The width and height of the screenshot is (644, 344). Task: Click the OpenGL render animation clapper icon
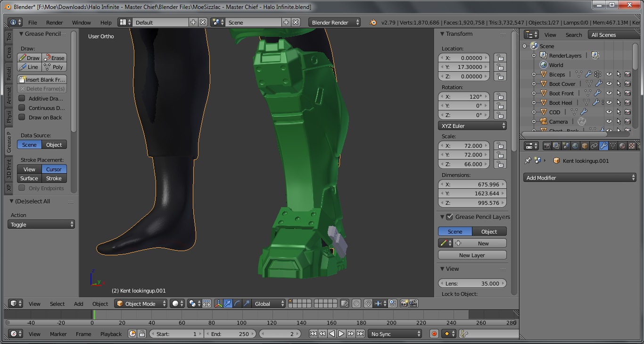413,303
